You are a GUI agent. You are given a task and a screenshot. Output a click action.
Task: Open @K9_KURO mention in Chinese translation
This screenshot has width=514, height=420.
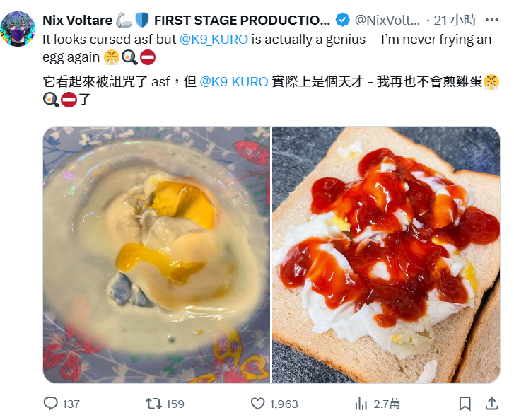coord(234,81)
